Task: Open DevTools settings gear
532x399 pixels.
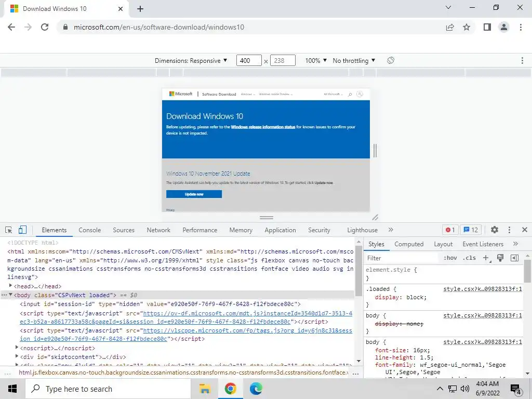Action: click(x=495, y=230)
